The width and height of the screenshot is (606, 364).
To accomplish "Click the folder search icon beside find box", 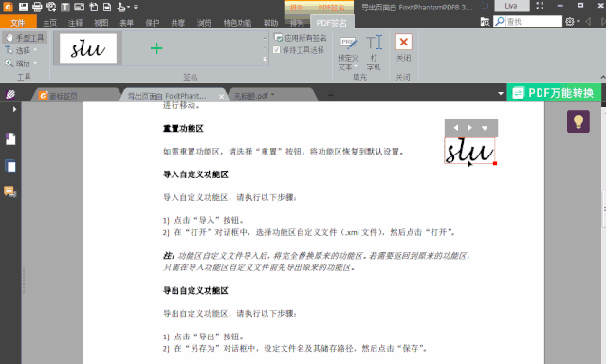I will pos(485,22).
